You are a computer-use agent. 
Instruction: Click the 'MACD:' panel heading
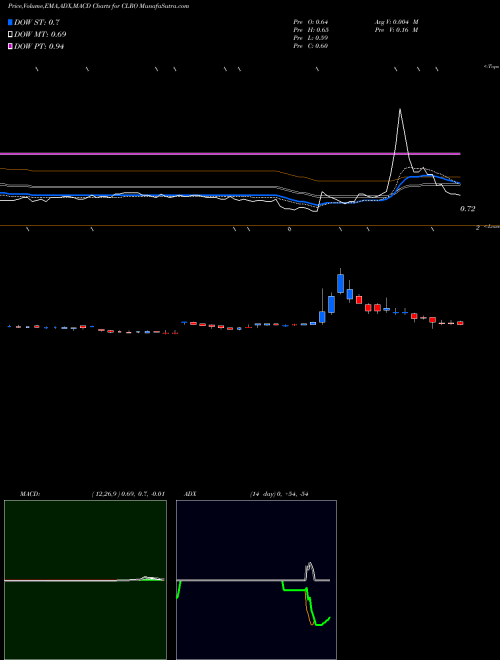tap(29, 494)
